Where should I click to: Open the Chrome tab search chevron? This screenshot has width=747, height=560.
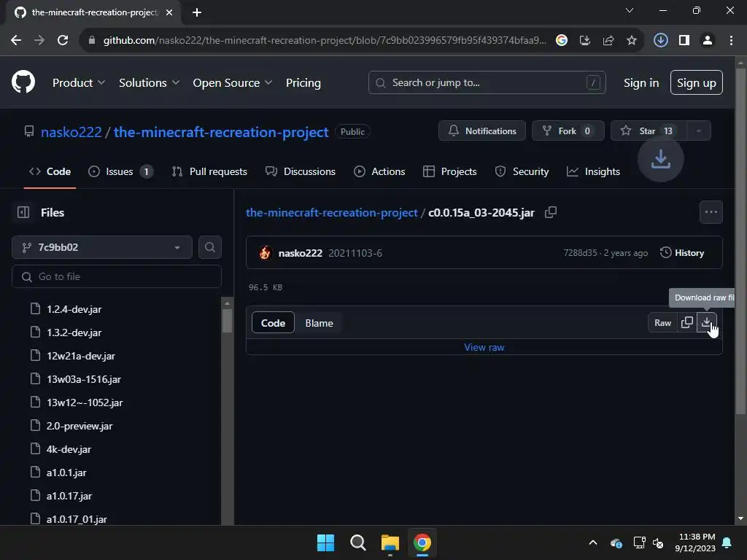(x=630, y=10)
